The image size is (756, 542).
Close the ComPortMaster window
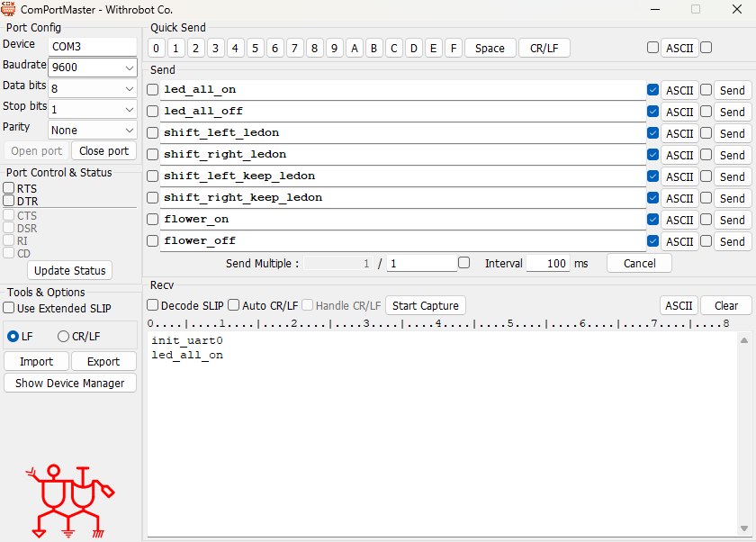(737, 9)
